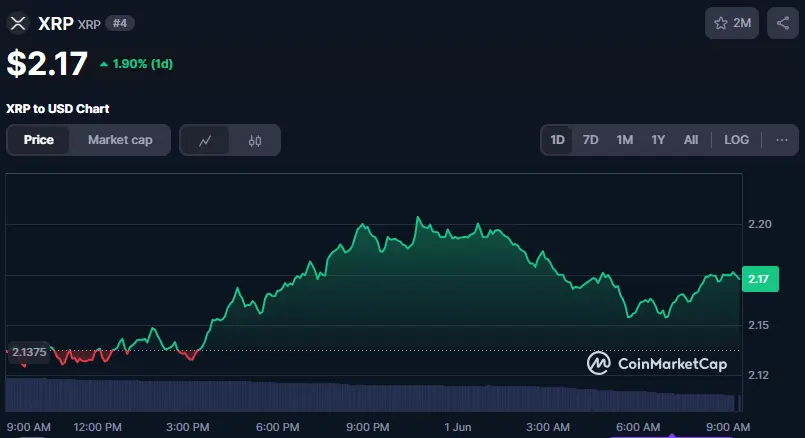Switch to candlestick chart view
805x438 pixels.
[255, 141]
